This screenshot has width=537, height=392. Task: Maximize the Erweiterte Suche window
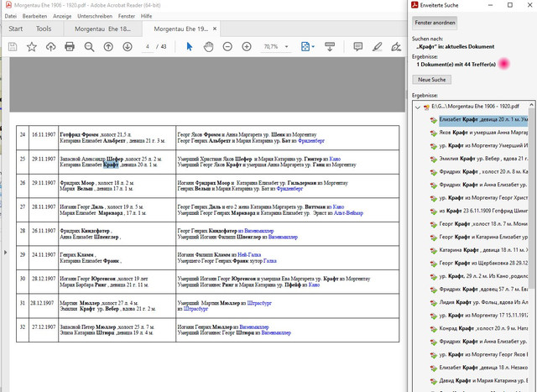(x=510, y=5)
